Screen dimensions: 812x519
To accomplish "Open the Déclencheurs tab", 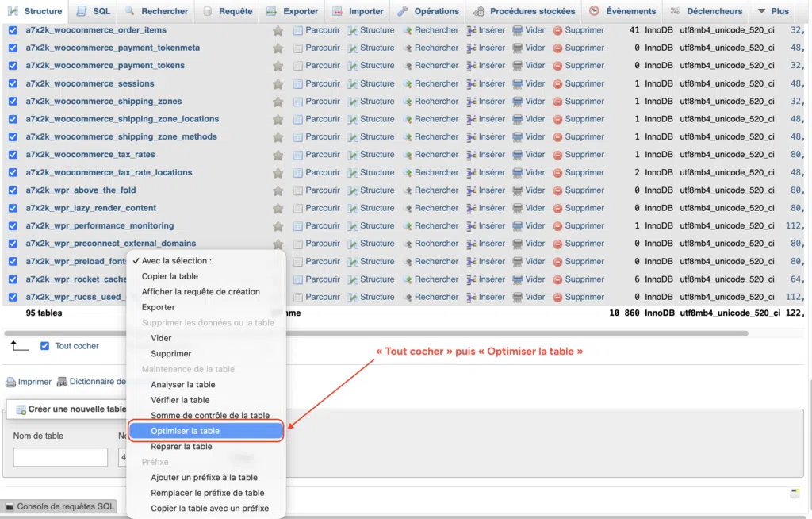I will (706, 11).
